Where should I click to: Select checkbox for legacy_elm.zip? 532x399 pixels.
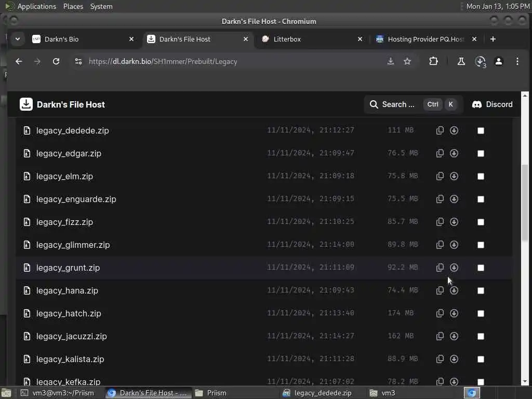coord(481,177)
